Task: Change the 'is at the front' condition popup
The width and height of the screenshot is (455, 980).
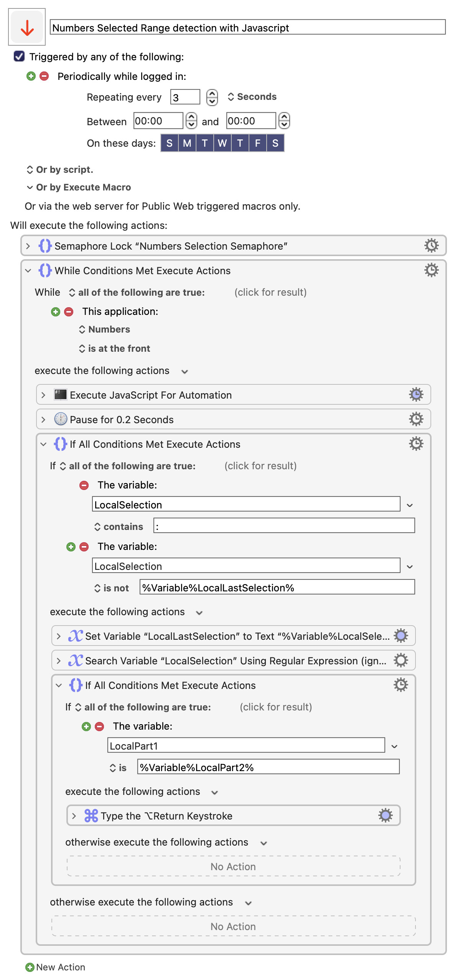Action: tap(114, 348)
